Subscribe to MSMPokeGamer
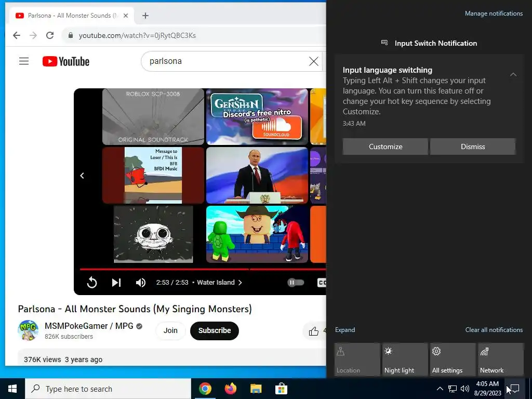 [215, 330]
